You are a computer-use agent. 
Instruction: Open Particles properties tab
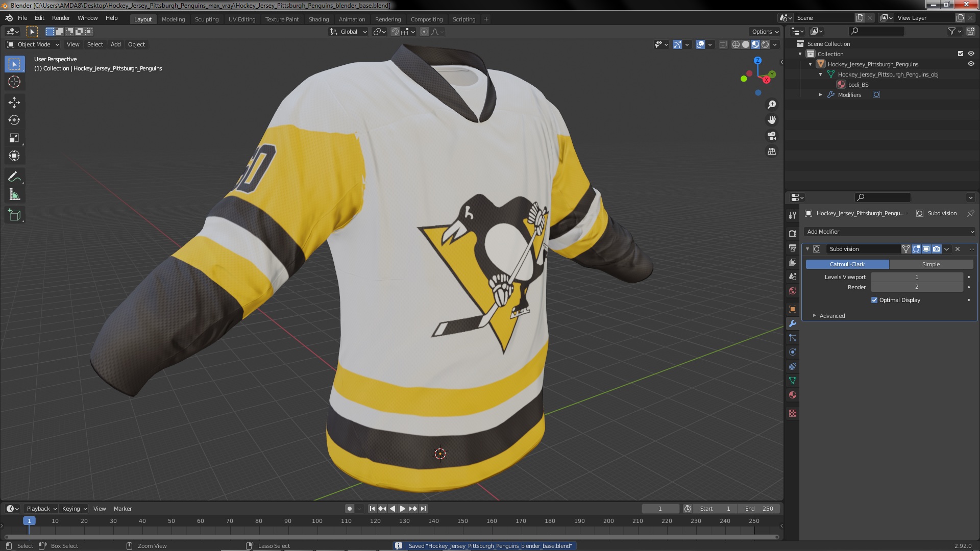click(x=793, y=338)
